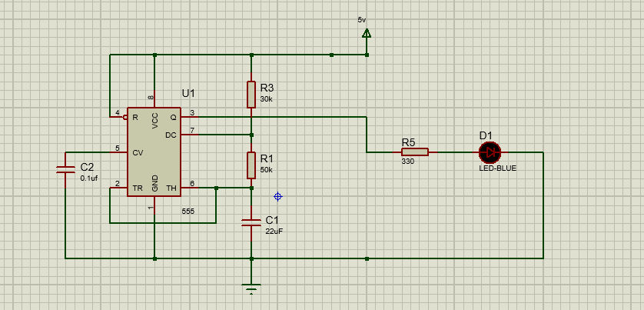The height and width of the screenshot is (310, 644).
Task: Click the U1 reference label
Action: pyautogui.click(x=188, y=93)
